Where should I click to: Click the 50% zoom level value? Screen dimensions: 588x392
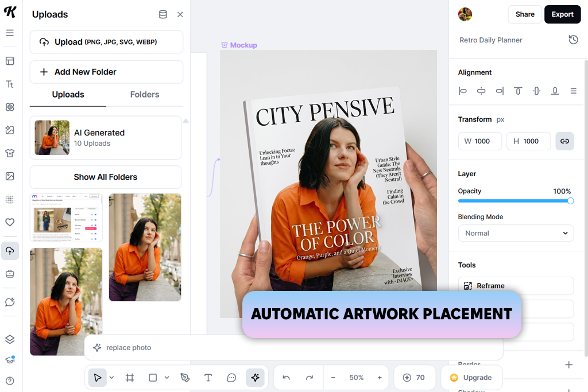click(356, 378)
